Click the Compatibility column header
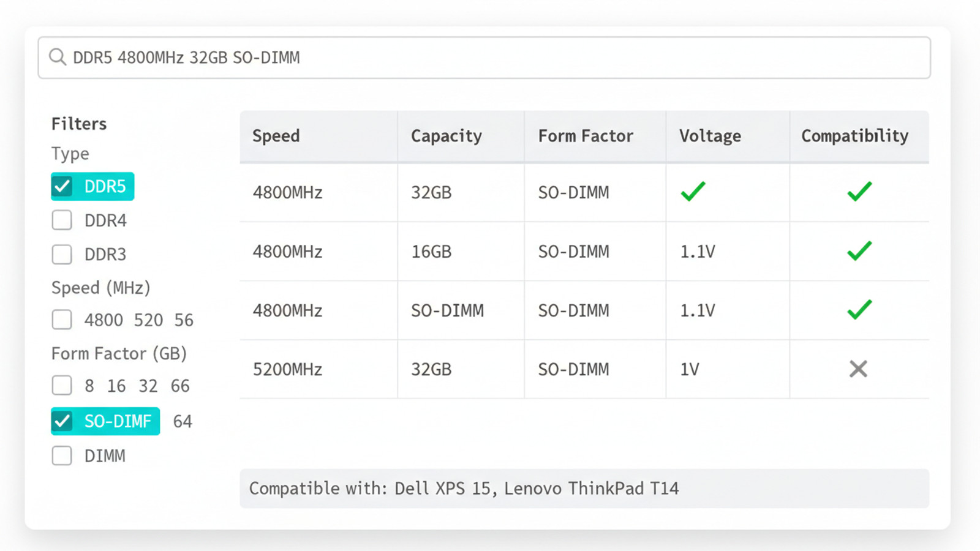The width and height of the screenshot is (980, 551). pos(854,136)
